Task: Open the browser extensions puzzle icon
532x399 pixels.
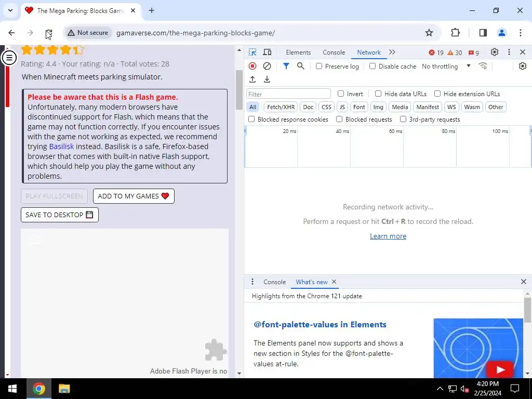Action: click(455, 33)
